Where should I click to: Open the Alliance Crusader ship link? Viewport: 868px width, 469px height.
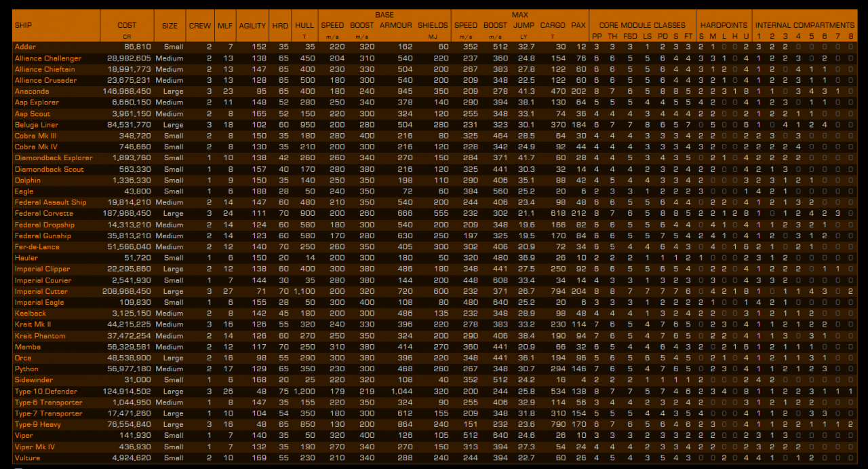tap(46, 80)
